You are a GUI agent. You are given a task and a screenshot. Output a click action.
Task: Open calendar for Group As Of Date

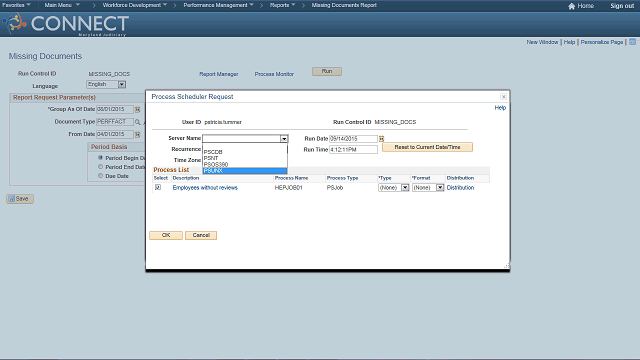coord(138,109)
